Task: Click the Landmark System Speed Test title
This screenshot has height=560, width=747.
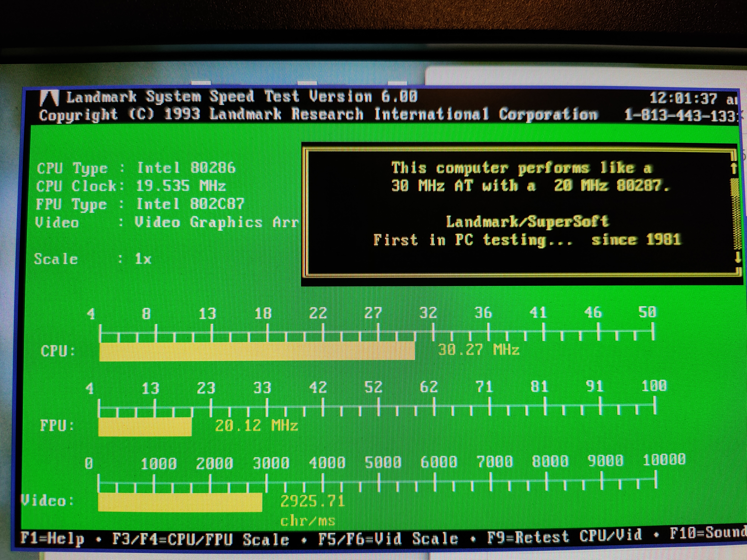Action: (242, 97)
